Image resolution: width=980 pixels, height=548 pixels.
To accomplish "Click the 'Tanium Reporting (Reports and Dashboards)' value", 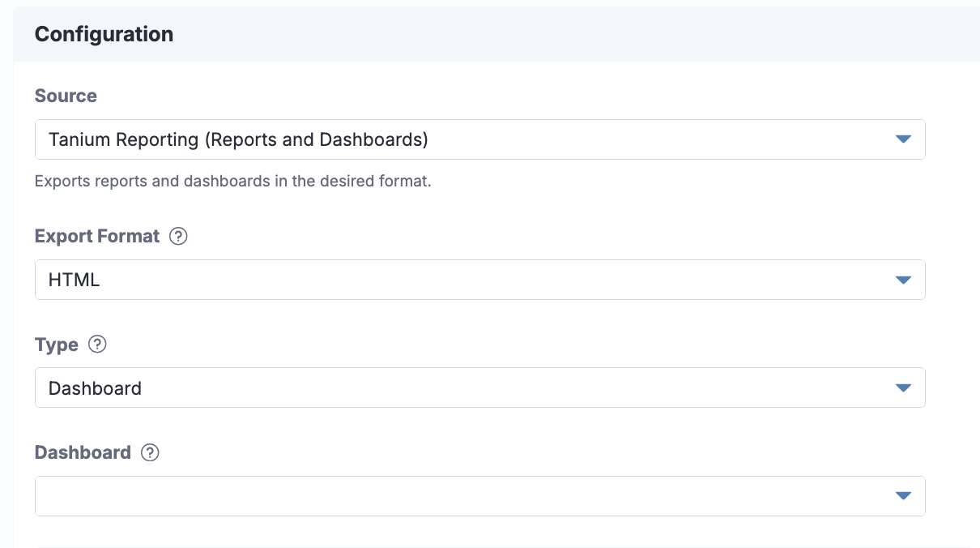I will [x=238, y=139].
